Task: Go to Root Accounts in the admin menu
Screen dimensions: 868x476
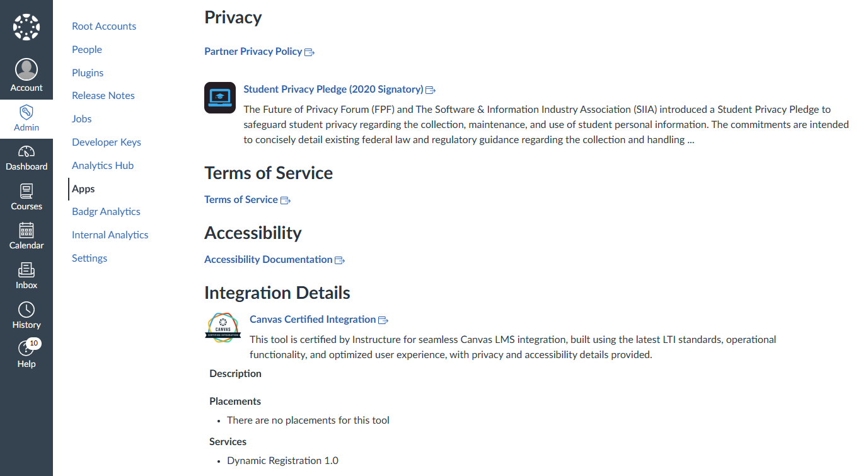Action: point(104,26)
